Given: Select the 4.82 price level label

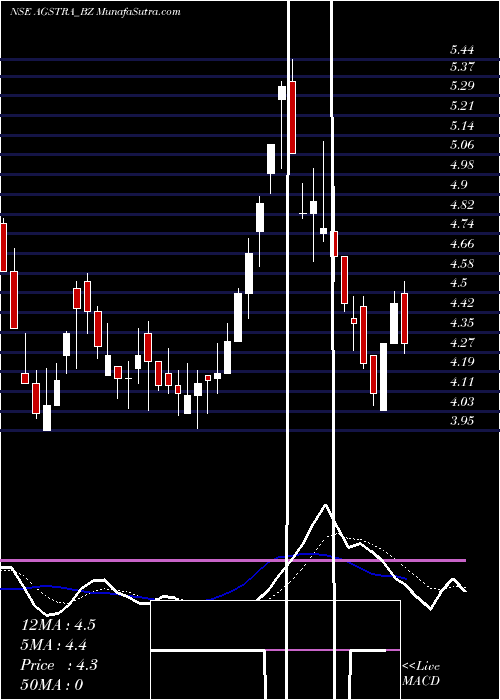Looking at the screenshot, I should (462, 205).
